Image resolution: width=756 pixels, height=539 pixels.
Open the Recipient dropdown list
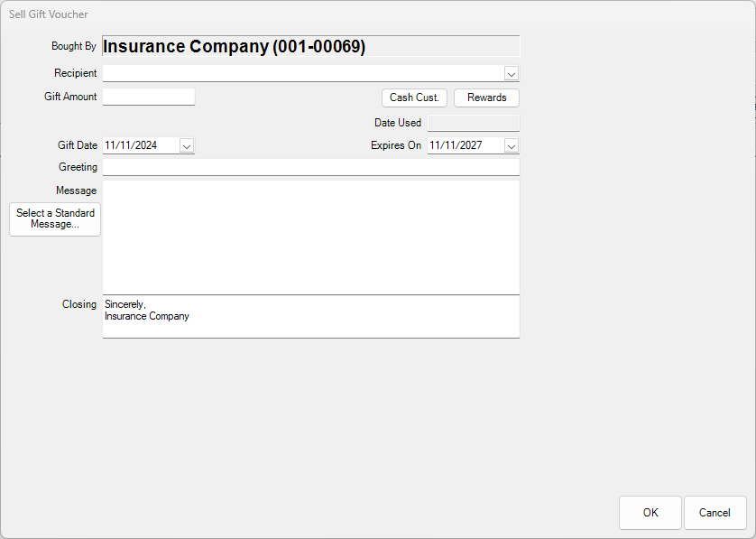click(512, 73)
